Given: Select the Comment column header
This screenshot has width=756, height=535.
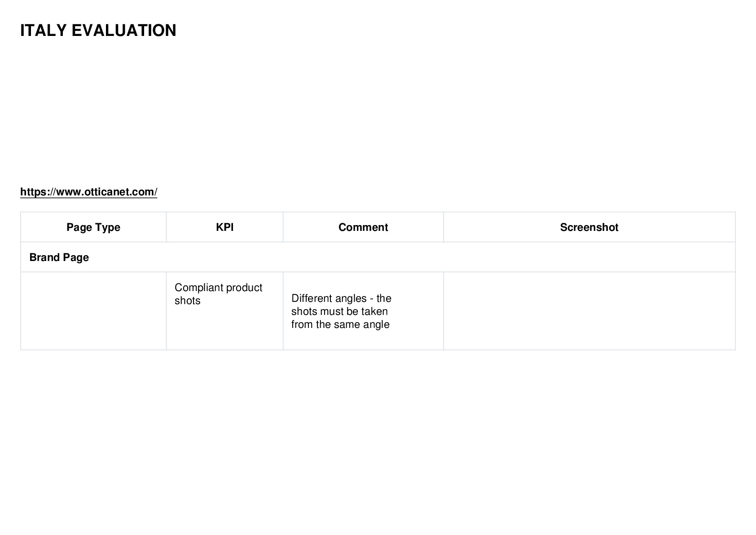Looking at the screenshot, I should 363,227.
